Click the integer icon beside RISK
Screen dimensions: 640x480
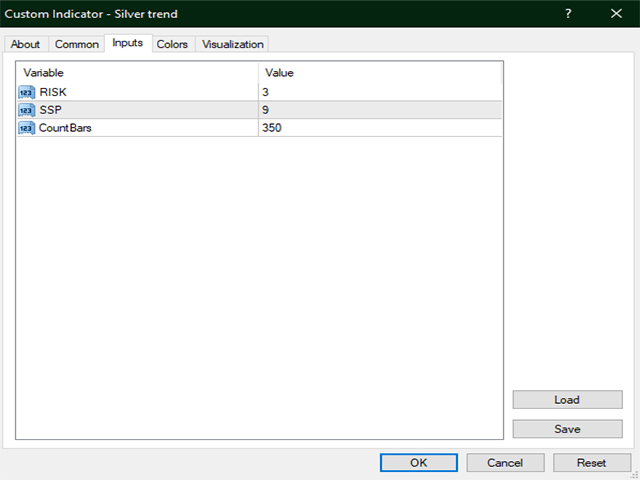[27, 92]
